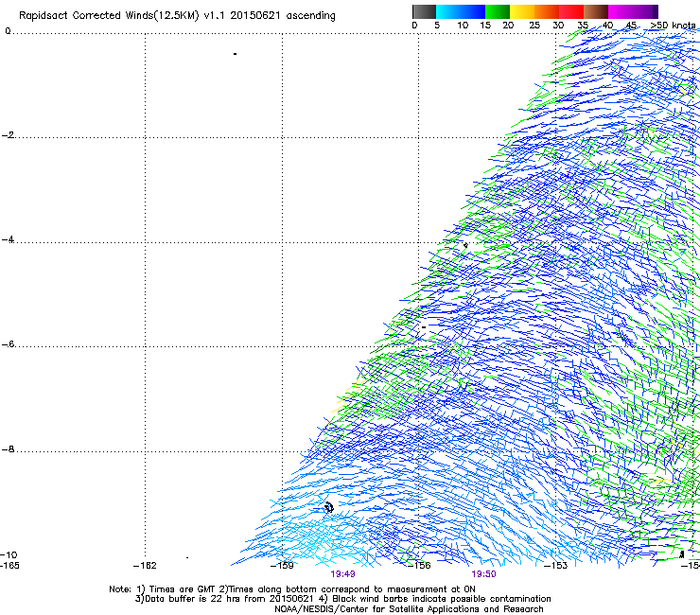This screenshot has width=700, height=615.
Task: Click the -10 latitude axis label
Action: (9, 554)
